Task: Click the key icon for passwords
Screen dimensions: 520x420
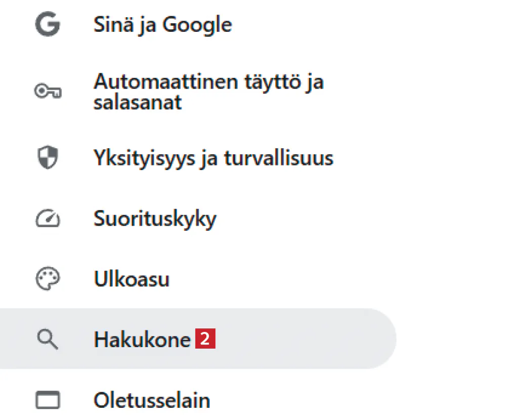Action: (x=48, y=92)
